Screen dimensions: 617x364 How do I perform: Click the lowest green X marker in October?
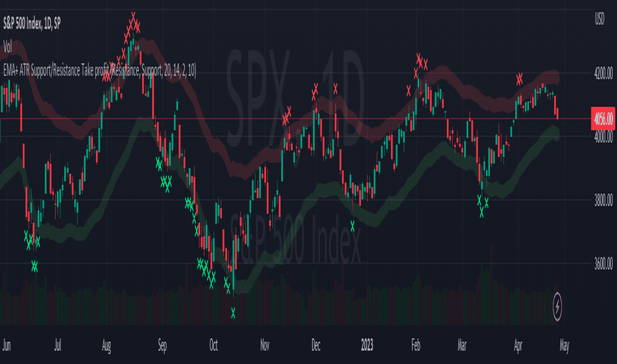tap(233, 313)
